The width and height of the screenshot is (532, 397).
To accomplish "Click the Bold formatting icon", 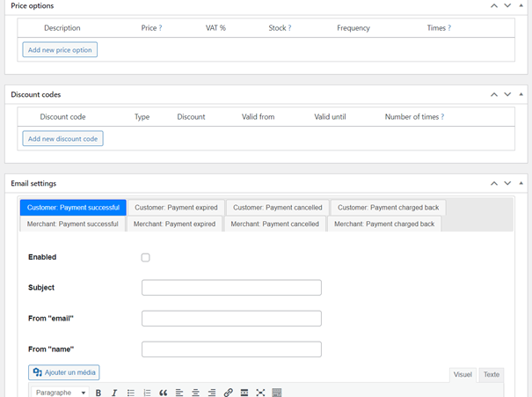I will [98, 393].
